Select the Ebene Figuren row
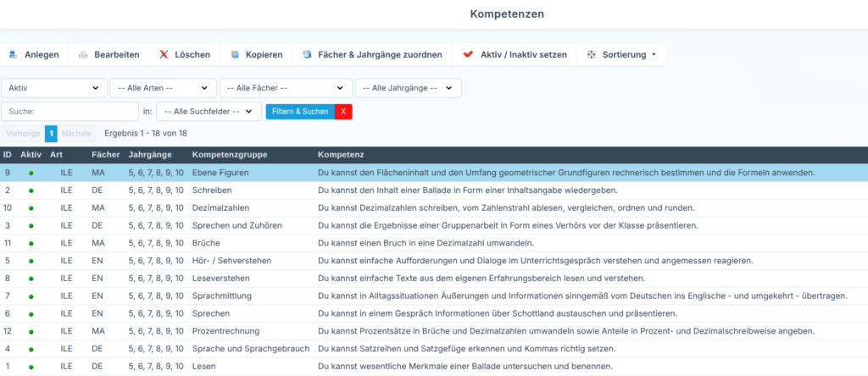868x376 pixels. point(434,173)
